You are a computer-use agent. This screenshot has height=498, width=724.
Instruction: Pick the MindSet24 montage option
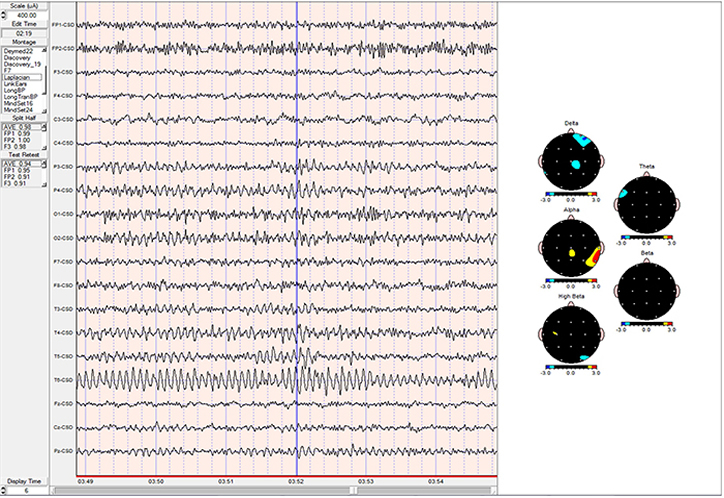[22, 109]
